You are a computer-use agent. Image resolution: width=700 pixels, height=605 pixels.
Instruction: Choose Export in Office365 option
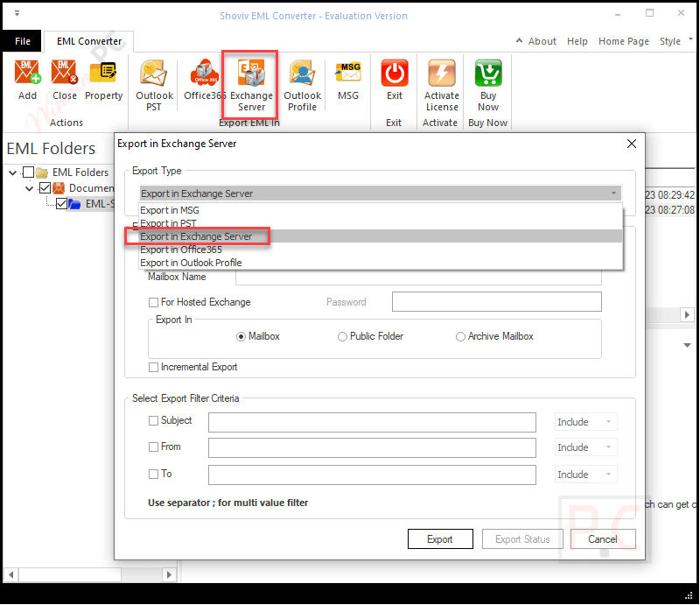[381, 250]
